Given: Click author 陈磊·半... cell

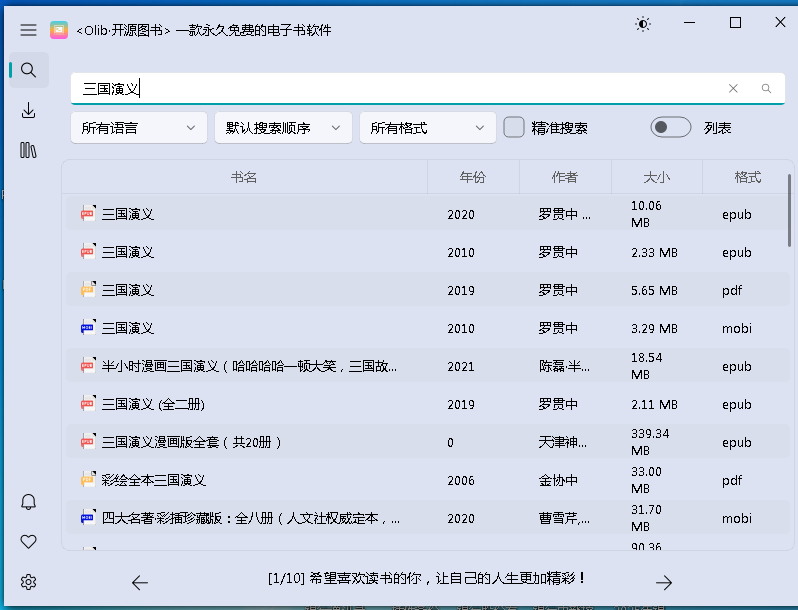Looking at the screenshot, I should click(564, 366).
